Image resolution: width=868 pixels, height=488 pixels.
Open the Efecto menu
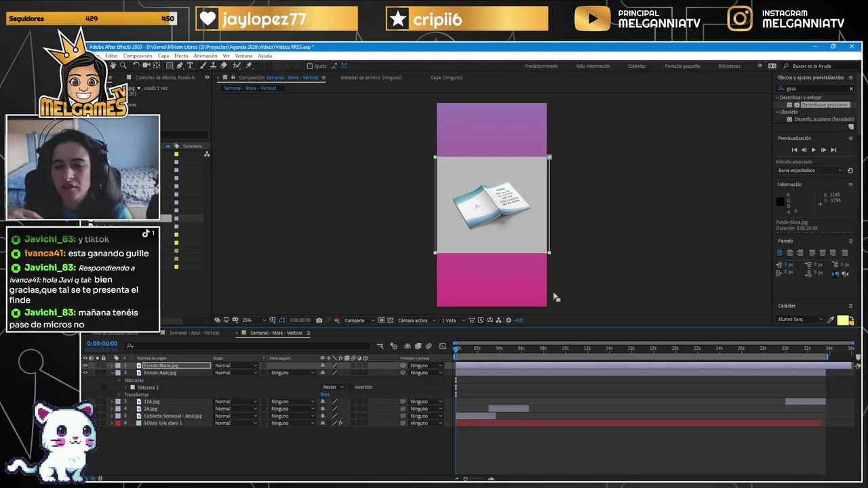(x=181, y=56)
